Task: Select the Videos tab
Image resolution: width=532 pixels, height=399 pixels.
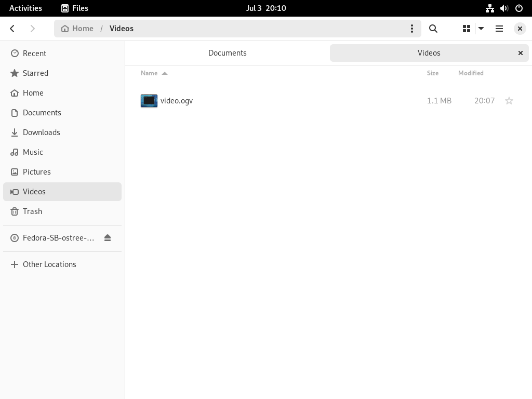Action: (429, 53)
